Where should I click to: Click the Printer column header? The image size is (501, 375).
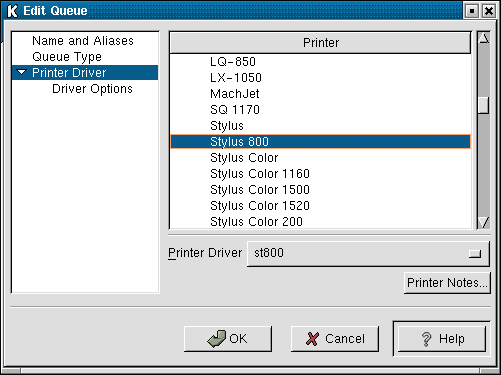(x=320, y=43)
